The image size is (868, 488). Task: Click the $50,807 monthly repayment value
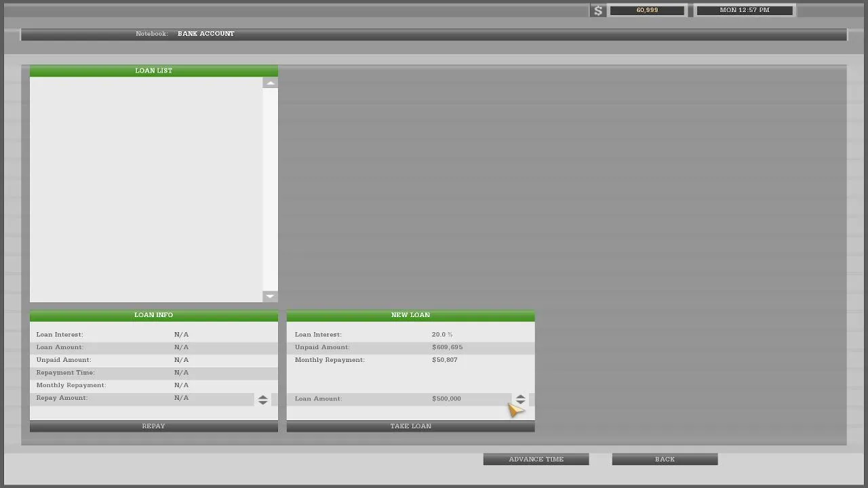click(x=445, y=360)
